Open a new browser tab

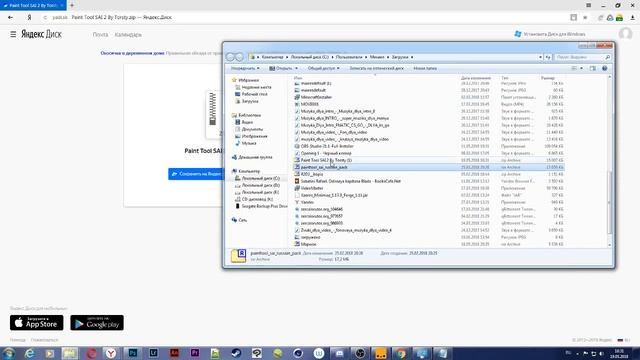(x=72, y=5)
